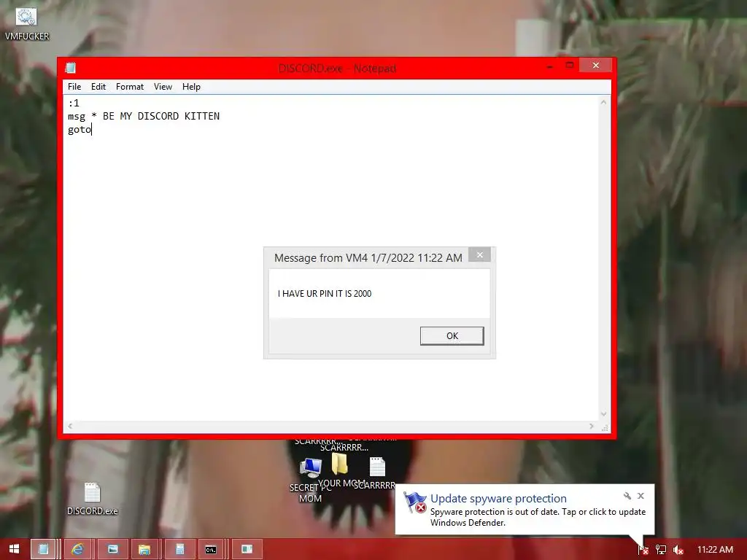
Task: Open the network tray icon
Action: tap(661, 550)
